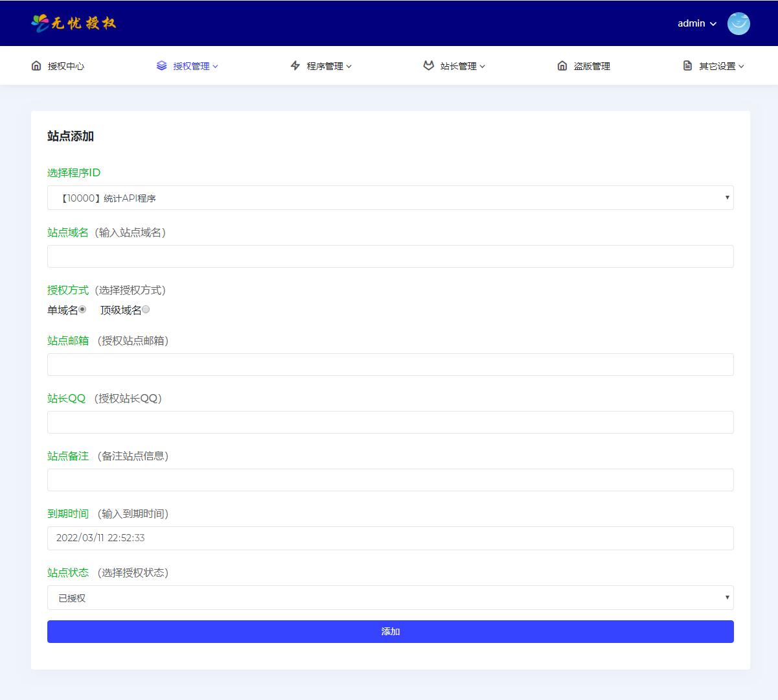Open the 站点状态 dropdown showing 已授权
Image resolution: width=778 pixels, height=700 pixels.
click(390, 597)
